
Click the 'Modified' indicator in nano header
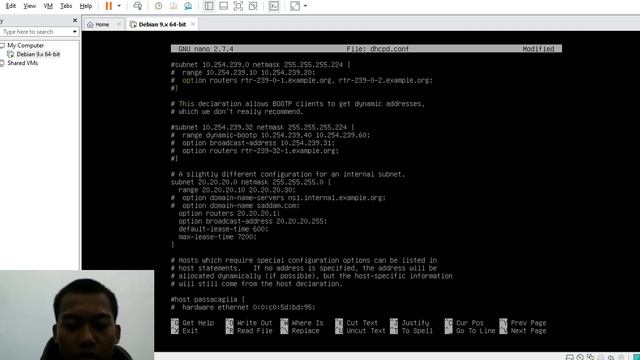(x=538, y=49)
